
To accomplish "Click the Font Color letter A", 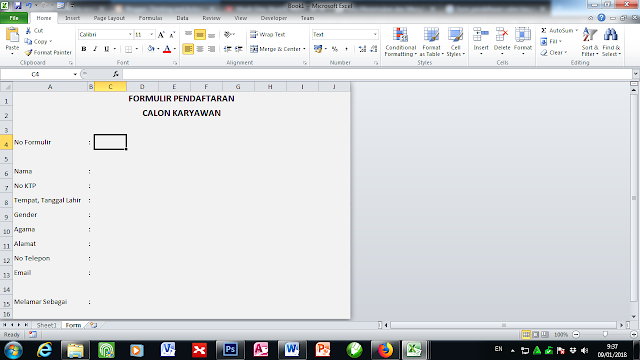I will pos(167,49).
